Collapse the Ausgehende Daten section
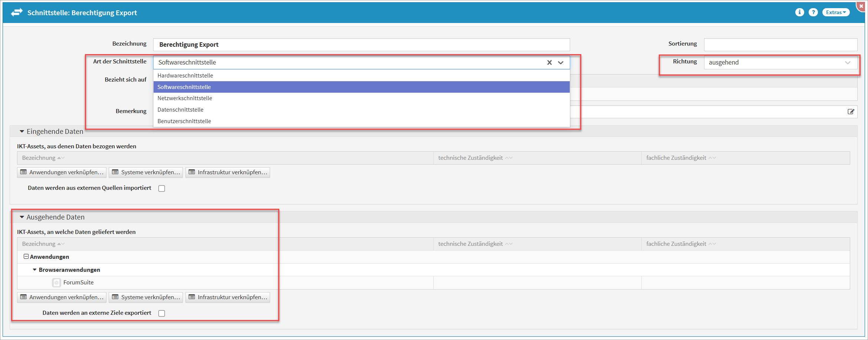 coord(22,217)
